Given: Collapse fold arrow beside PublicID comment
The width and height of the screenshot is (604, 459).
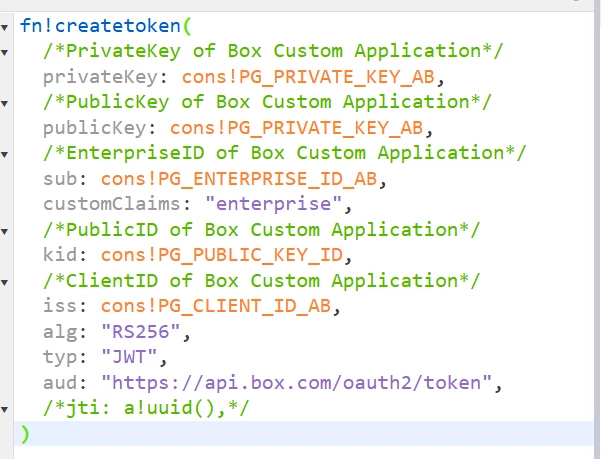Looking at the screenshot, I should pyautogui.click(x=5, y=231).
